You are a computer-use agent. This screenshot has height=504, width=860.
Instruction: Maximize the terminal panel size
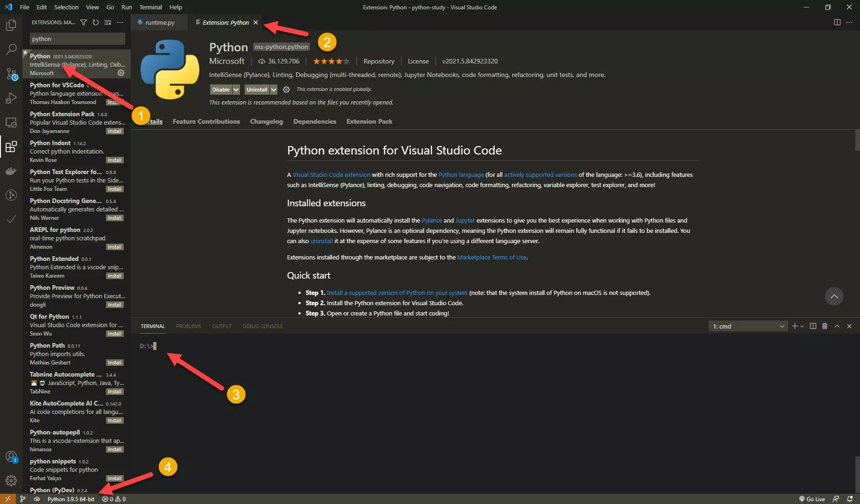(x=837, y=326)
